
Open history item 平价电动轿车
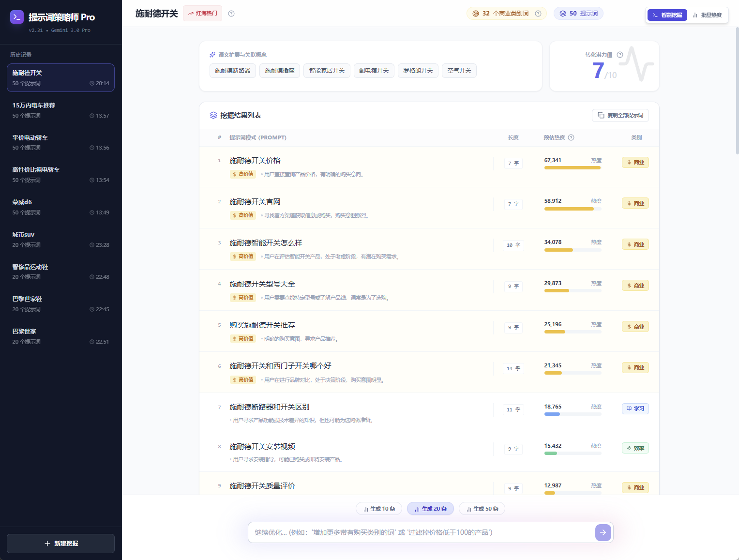pos(60,142)
